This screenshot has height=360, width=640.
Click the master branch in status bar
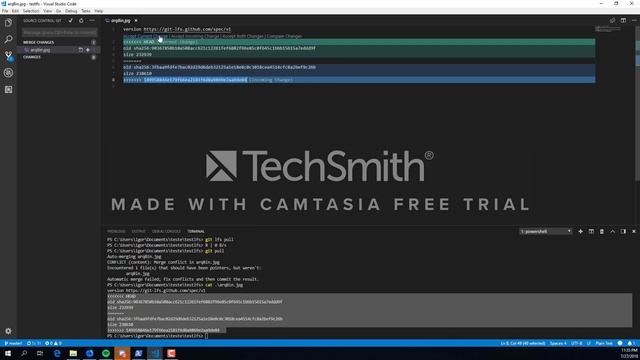13,343
